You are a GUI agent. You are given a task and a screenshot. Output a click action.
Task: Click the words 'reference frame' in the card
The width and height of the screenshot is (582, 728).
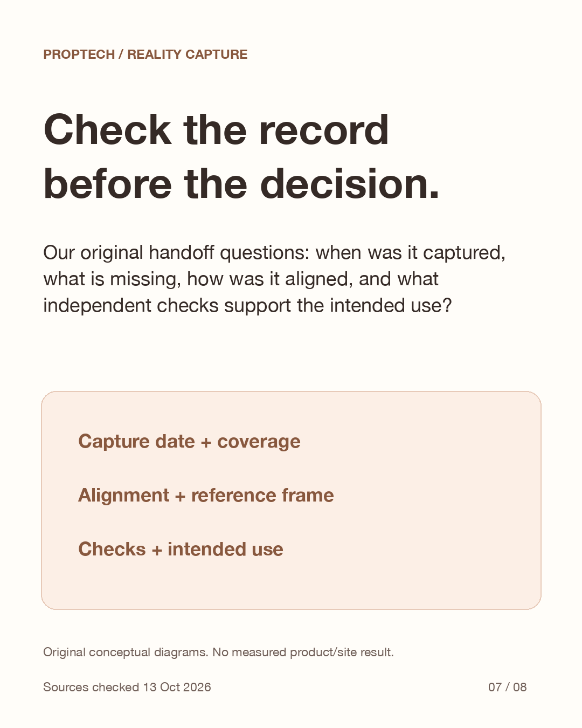tap(262, 495)
